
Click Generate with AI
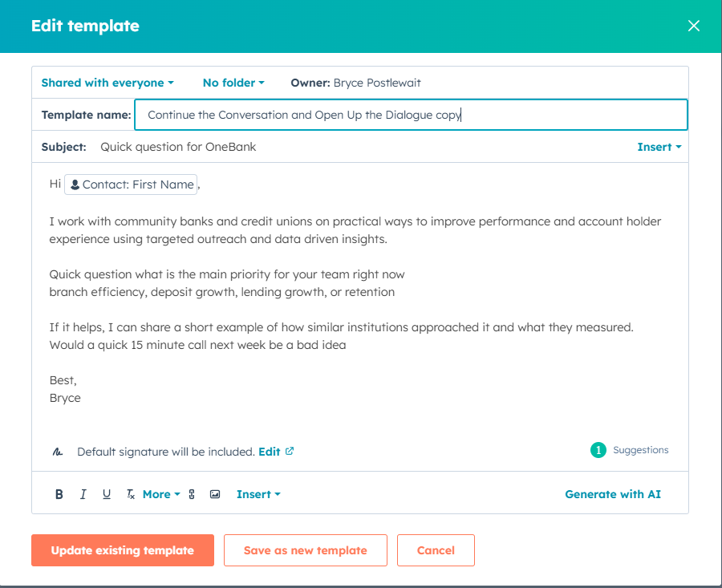point(613,494)
